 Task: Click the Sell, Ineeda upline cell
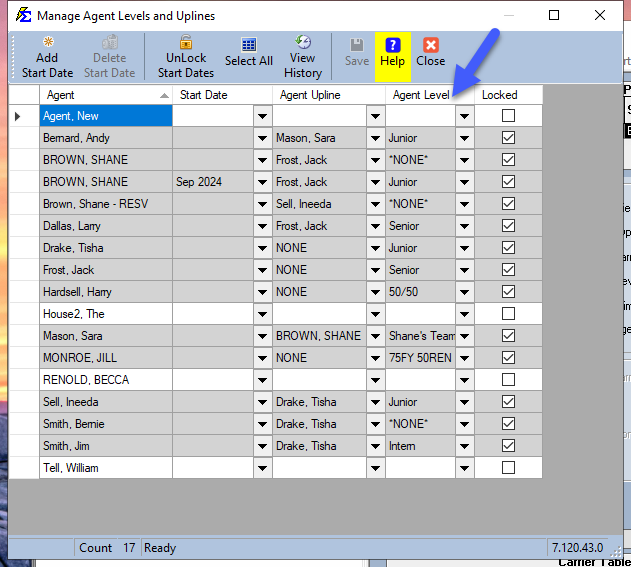pos(320,204)
